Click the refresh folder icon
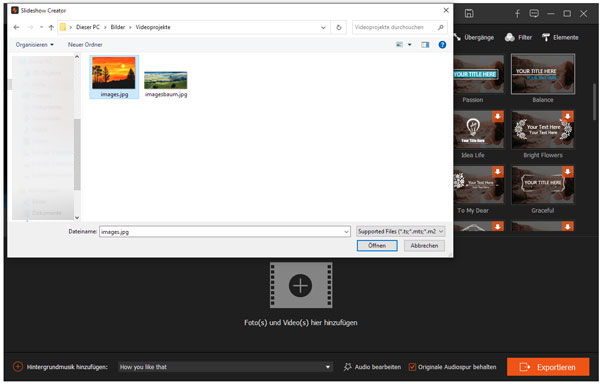Image resolution: width=600 pixels, height=384 pixels. (x=339, y=28)
